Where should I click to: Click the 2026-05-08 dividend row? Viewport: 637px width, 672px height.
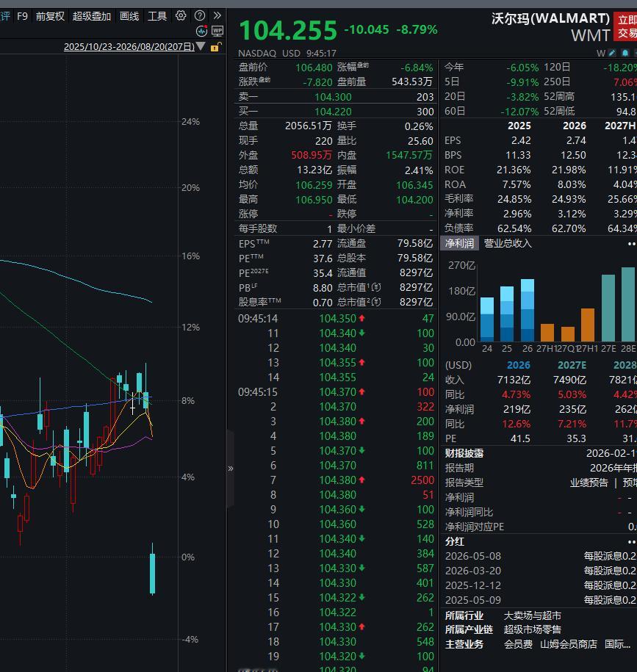(540, 556)
